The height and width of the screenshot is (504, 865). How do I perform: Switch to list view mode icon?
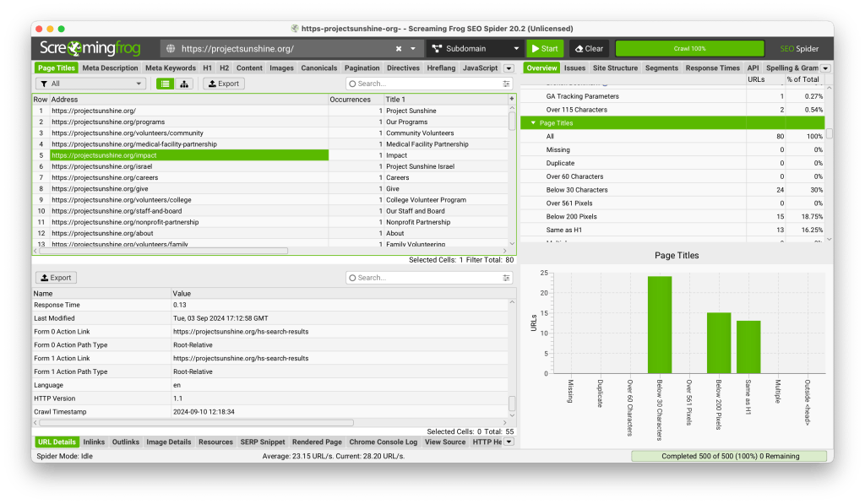165,84
